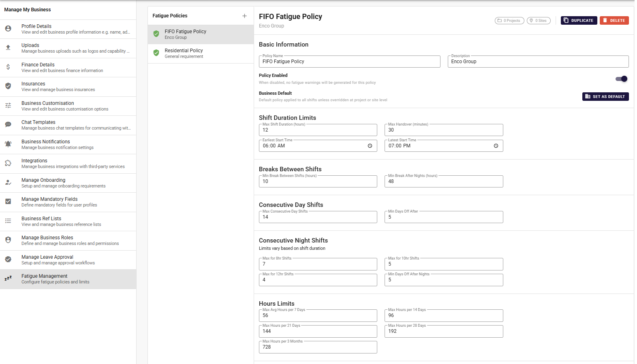Click the Latest Start Time 07:00 PM value

tap(400, 146)
